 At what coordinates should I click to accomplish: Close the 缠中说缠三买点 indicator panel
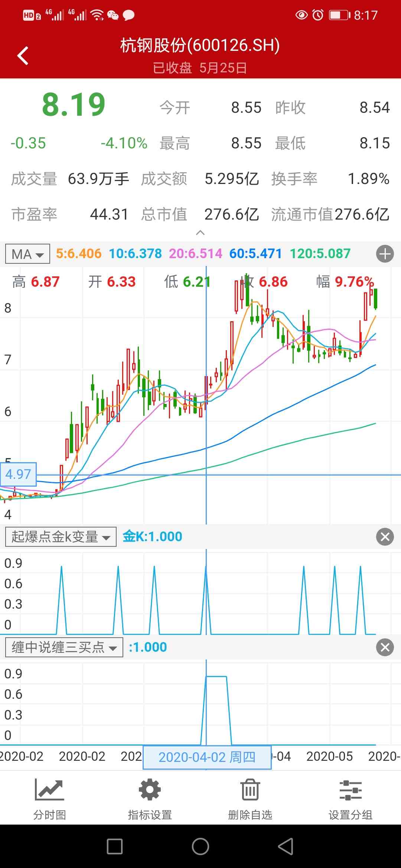point(385,647)
